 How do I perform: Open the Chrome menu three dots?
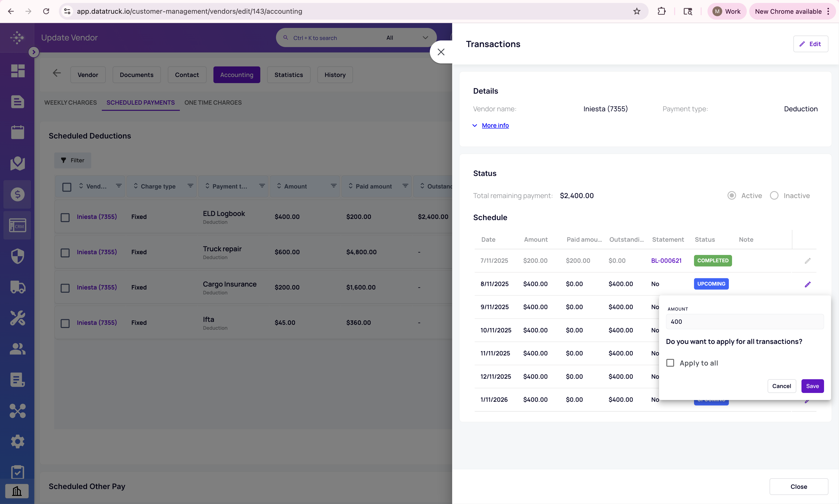pyautogui.click(x=828, y=11)
